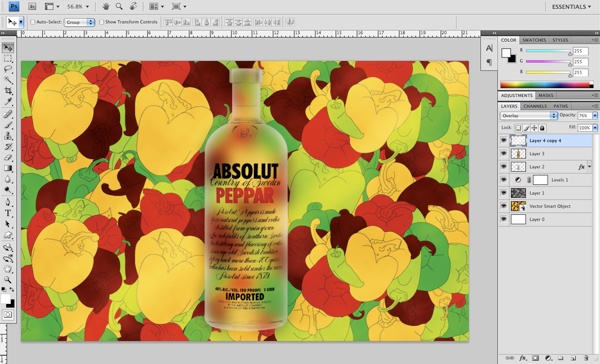This screenshot has height=364, width=600.
Task: Switch to the Channels tab
Action: [535, 106]
